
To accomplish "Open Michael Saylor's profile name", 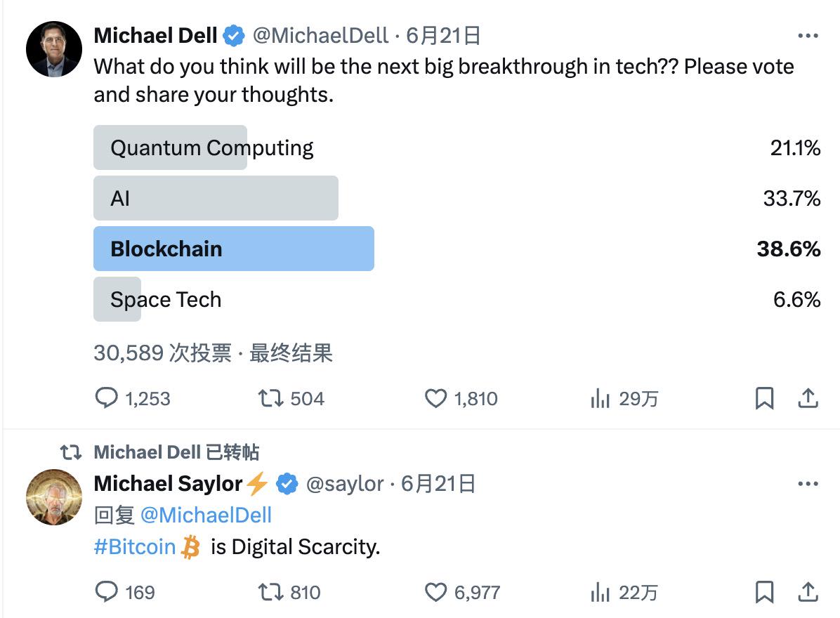I will [x=169, y=484].
